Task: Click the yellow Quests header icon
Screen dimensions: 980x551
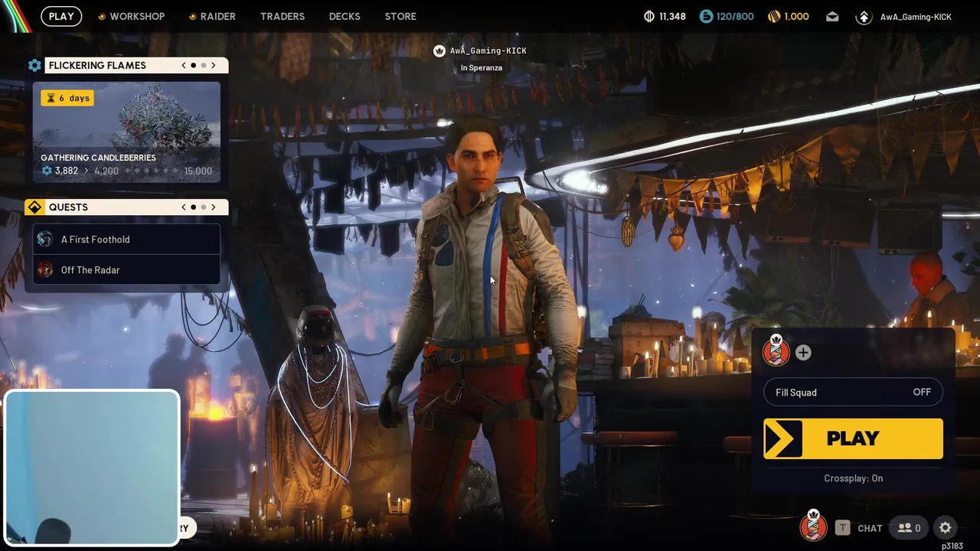Action: point(34,207)
